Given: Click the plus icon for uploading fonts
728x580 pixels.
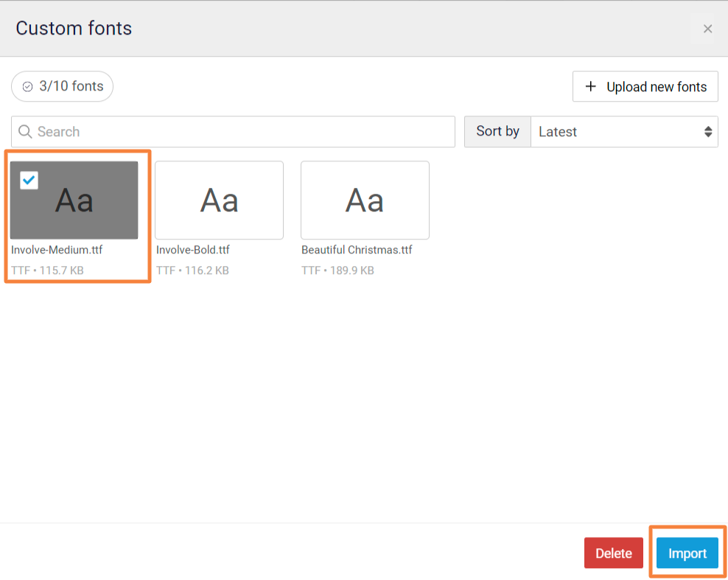Looking at the screenshot, I should click(590, 87).
